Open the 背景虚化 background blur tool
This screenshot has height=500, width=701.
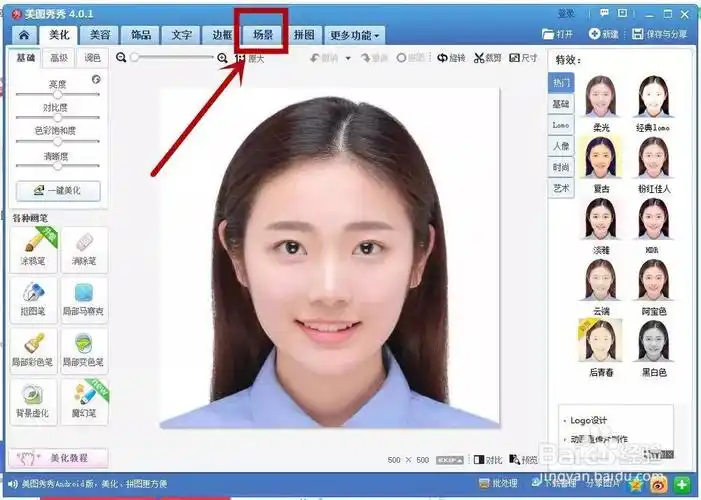pyautogui.click(x=32, y=399)
